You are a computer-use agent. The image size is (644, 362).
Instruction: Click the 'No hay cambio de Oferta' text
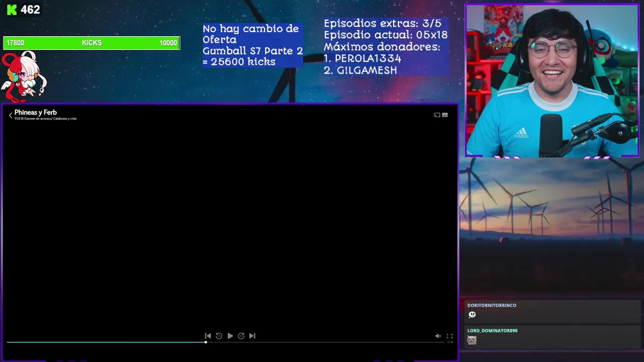[251, 34]
